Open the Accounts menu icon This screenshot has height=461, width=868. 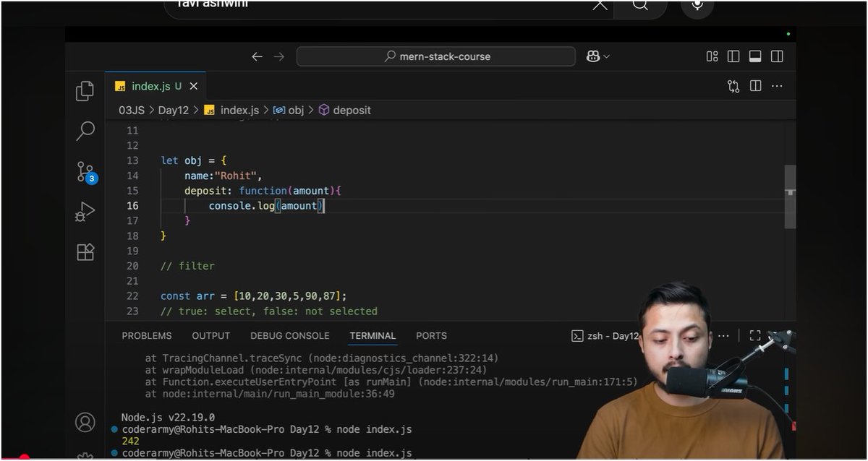point(85,422)
